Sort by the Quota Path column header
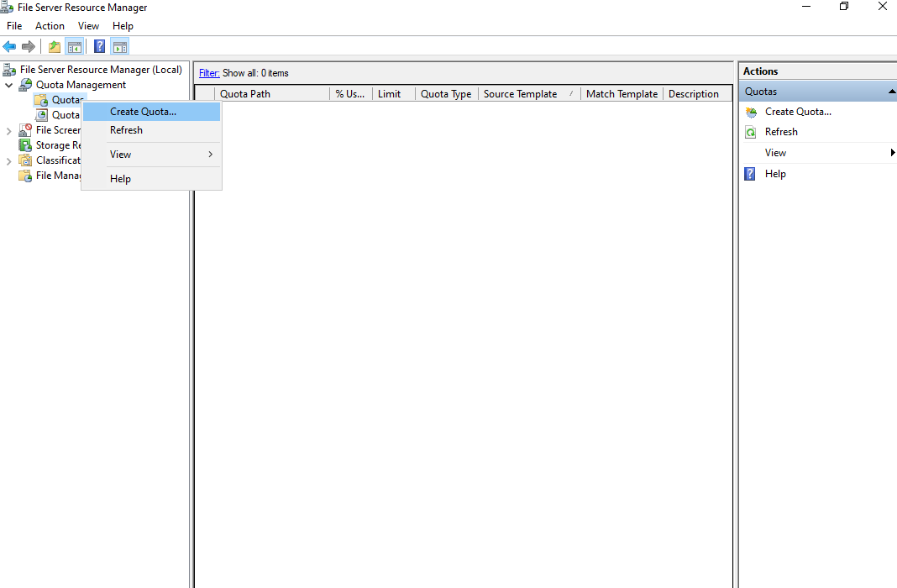 pos(272,94)
